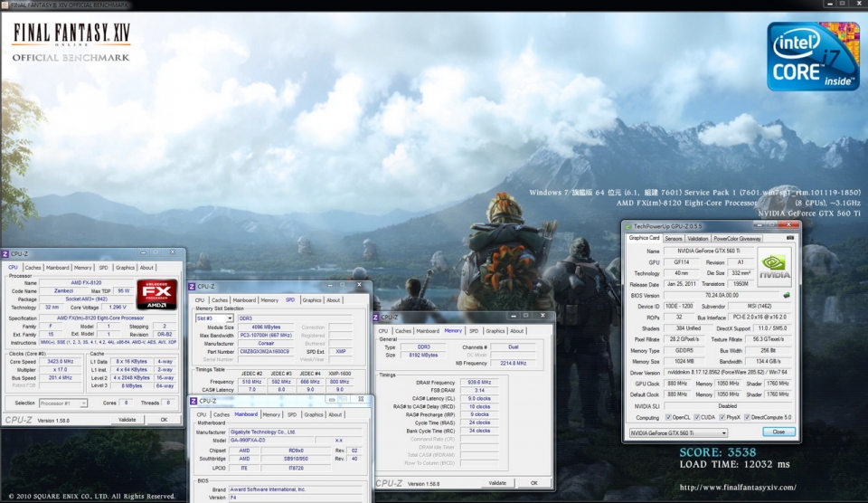
Task: Click the Close button in GPU-Z
Action: [778, 432]
